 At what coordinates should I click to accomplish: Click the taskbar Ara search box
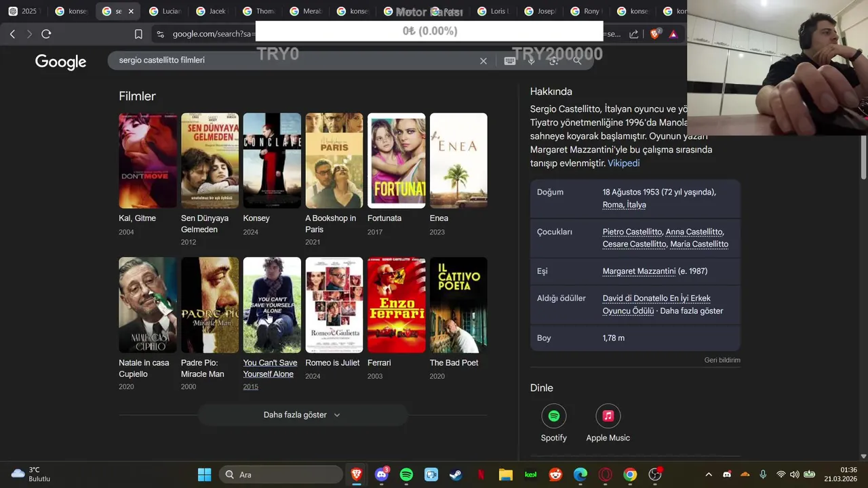click(x=281, y=474)
